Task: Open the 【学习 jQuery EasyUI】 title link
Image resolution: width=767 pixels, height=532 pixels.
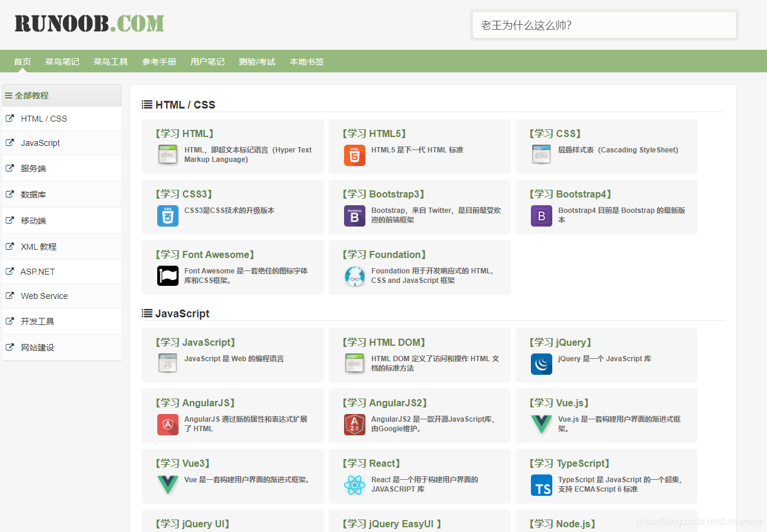Action: click(x=392, y=524)
